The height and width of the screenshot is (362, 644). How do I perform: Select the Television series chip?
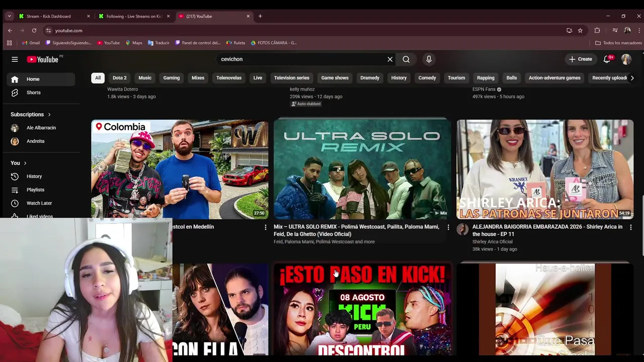click(x=292, y=78)
